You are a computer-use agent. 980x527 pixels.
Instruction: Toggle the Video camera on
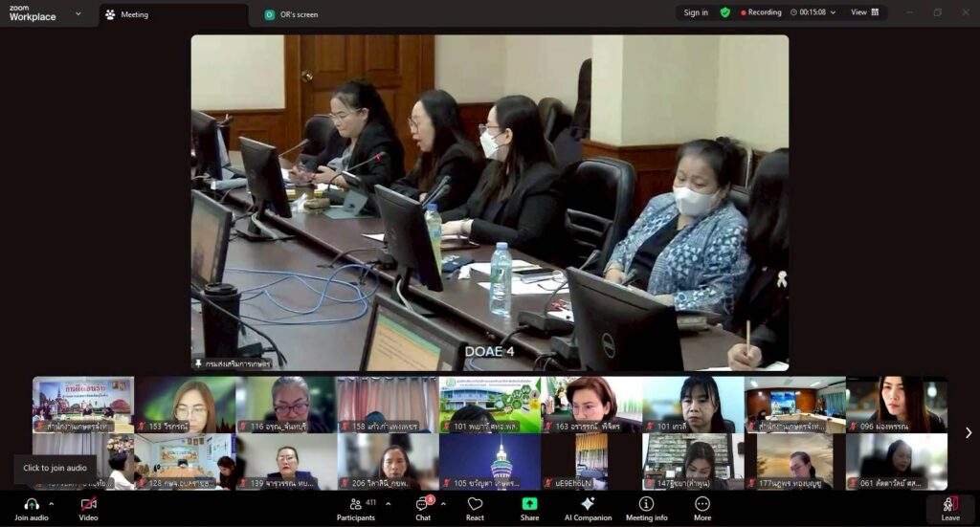coord(88,504)
